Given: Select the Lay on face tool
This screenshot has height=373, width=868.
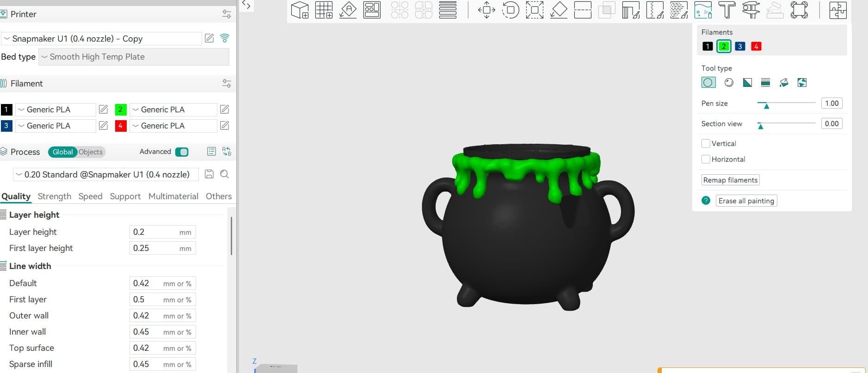Looking at the screenshot, I should tap(559, 10).
